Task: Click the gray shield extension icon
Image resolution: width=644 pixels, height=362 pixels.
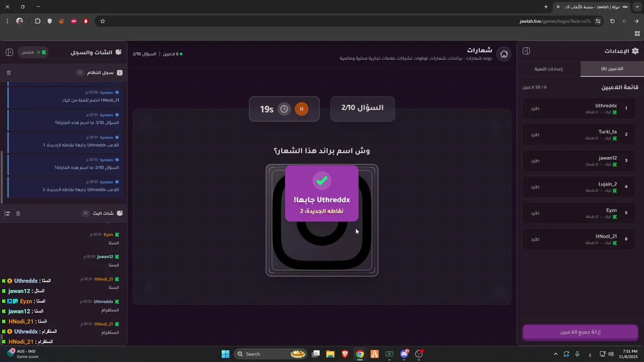Action: point(50,21)
